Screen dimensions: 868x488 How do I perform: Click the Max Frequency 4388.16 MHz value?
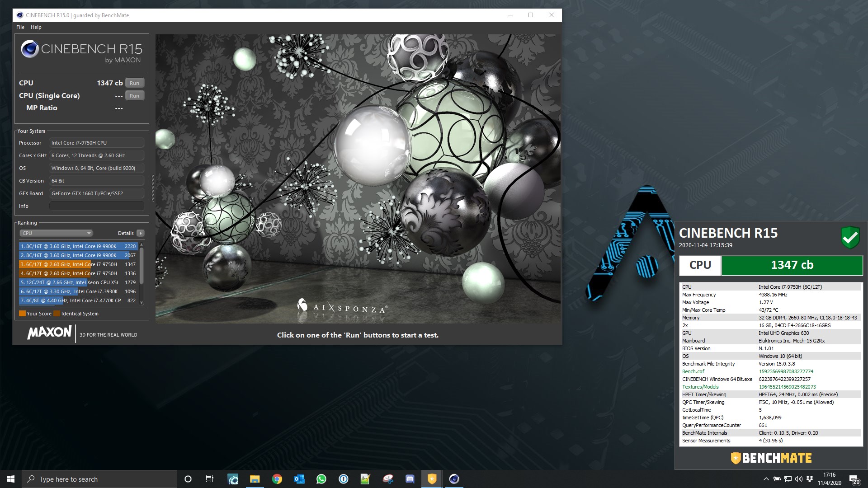coord(773,295)
